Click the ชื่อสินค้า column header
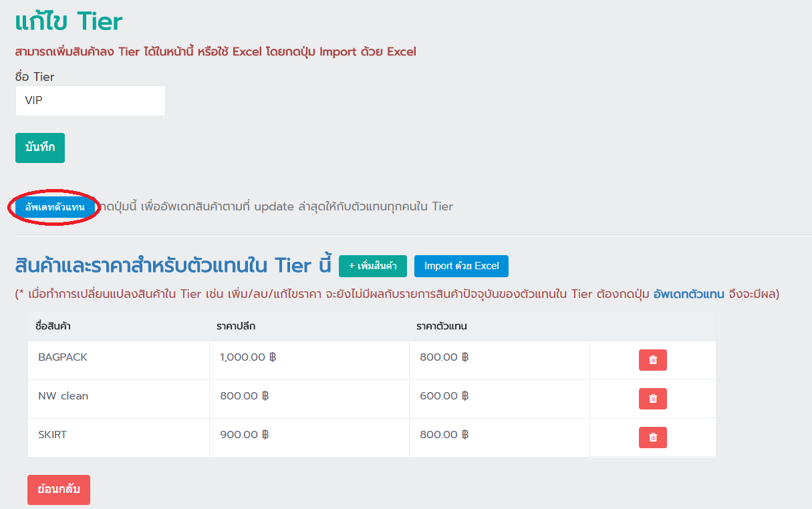The image size is (812, 509). point(53,327)
